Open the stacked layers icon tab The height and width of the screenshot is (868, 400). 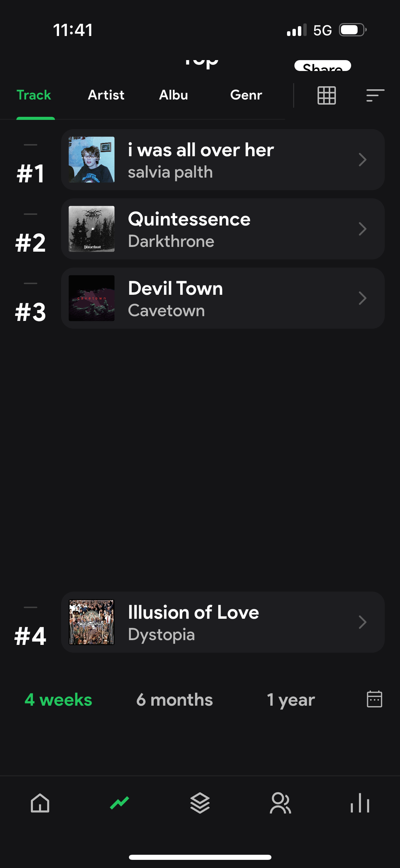[200, 803]
